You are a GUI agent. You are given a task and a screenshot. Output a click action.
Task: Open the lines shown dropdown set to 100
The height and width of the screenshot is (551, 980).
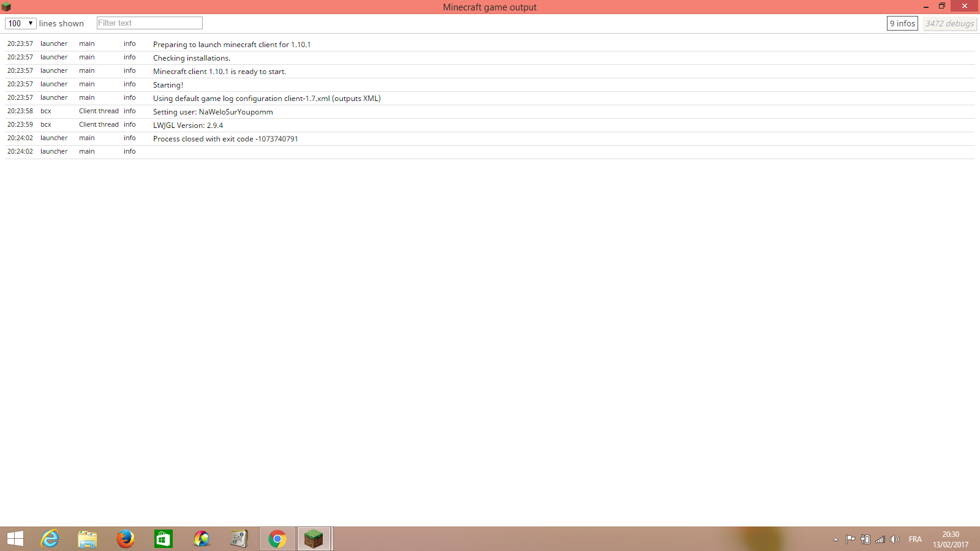point(21,23)
